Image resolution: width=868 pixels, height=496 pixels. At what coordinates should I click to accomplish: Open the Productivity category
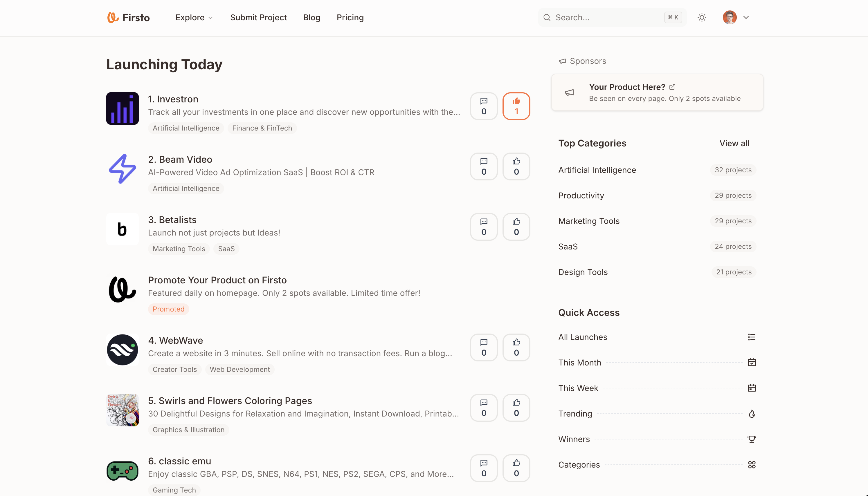pos(581,195)
